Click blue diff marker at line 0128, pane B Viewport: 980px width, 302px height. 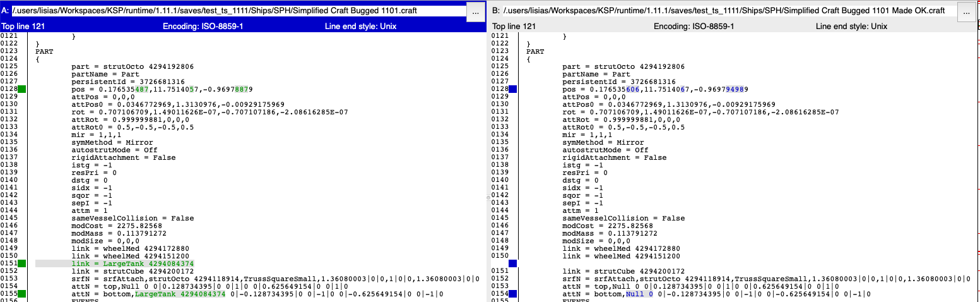tap(513, 89)
